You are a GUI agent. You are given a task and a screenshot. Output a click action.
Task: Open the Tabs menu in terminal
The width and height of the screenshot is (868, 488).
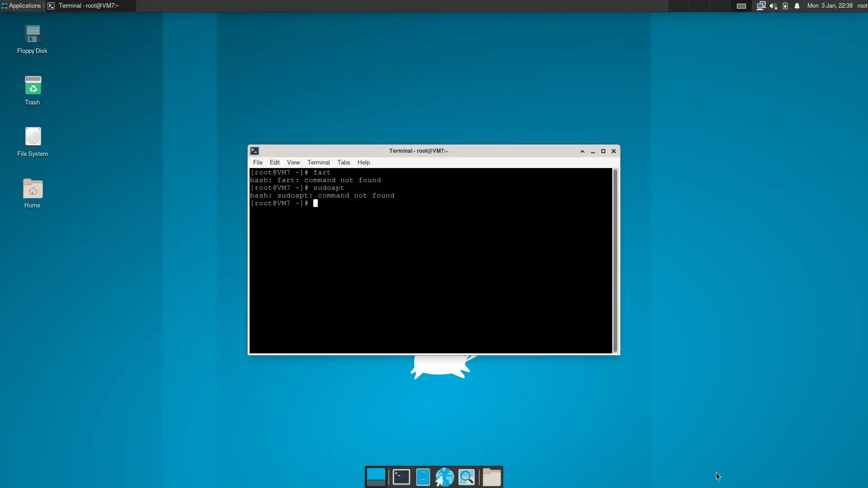click(x=343, y=163)
